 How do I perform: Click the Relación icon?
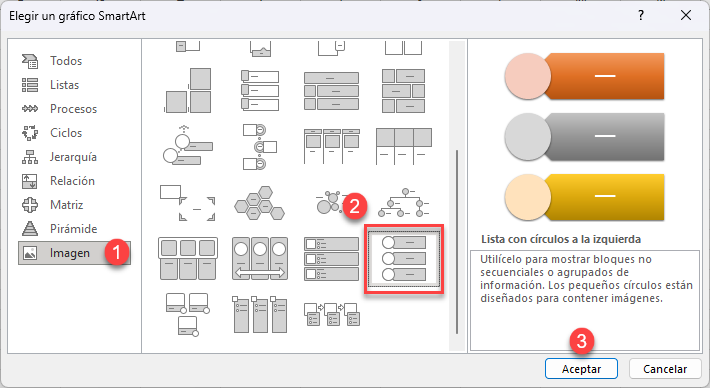[x=30, y=181]
